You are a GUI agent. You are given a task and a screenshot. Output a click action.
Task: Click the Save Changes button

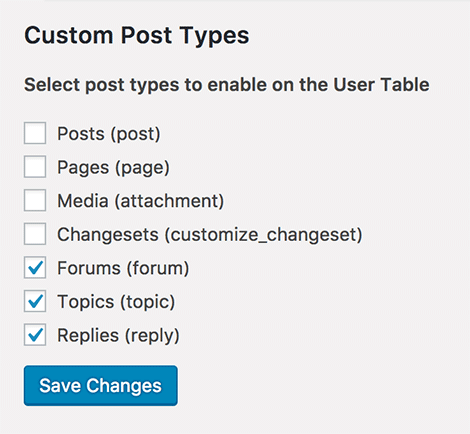101,386
